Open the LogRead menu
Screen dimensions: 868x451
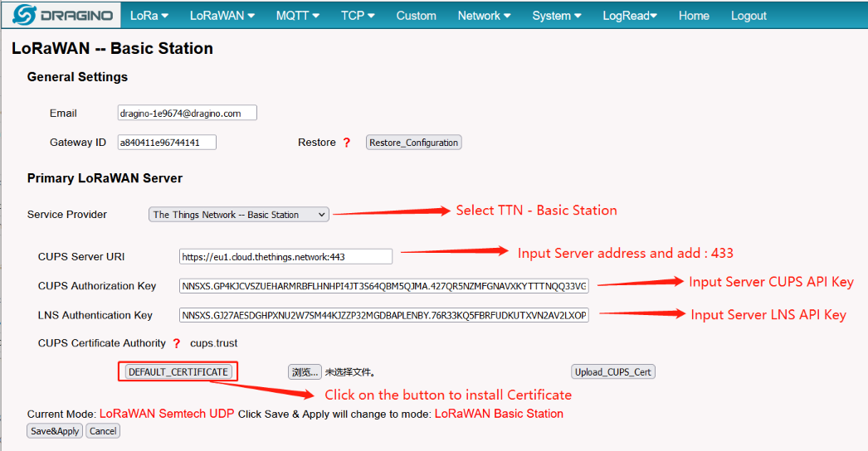click(x=629, y=16)
